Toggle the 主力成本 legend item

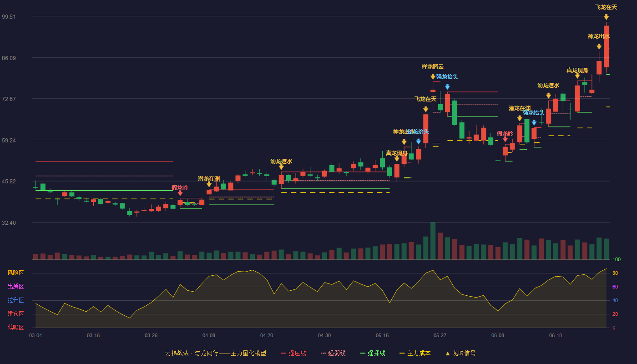415,353
